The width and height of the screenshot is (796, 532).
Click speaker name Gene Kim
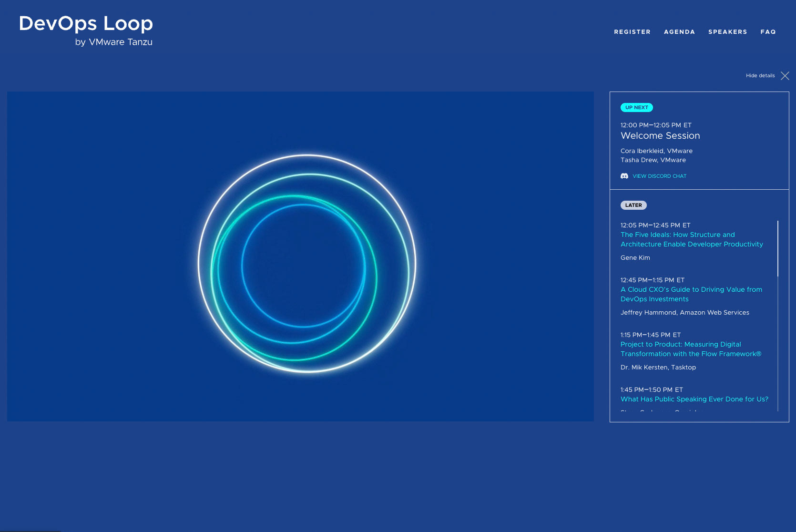pyautogui.click(x=635, y=258)
